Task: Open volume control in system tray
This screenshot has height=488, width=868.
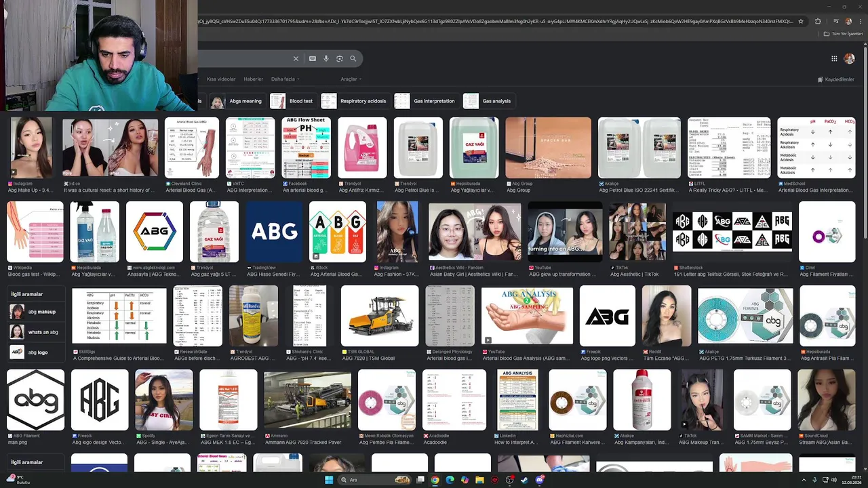Action: pos(833,480)
